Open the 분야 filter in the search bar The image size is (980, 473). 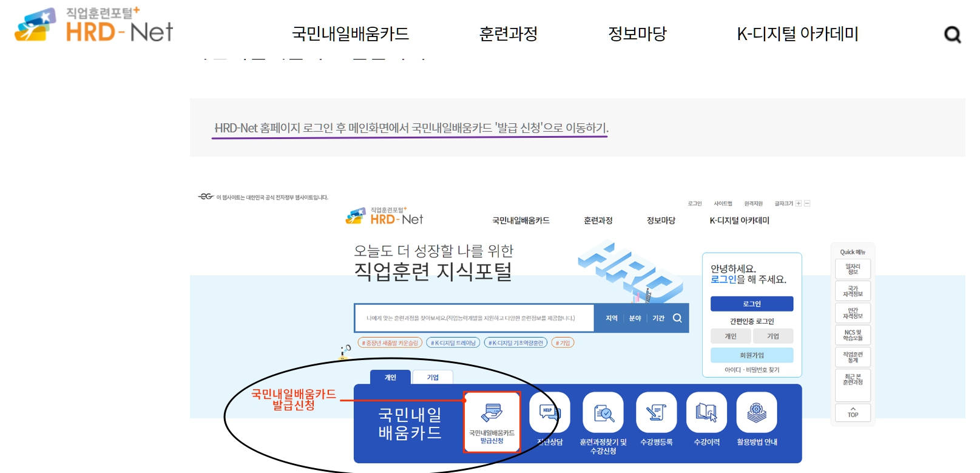pos(635,318)
